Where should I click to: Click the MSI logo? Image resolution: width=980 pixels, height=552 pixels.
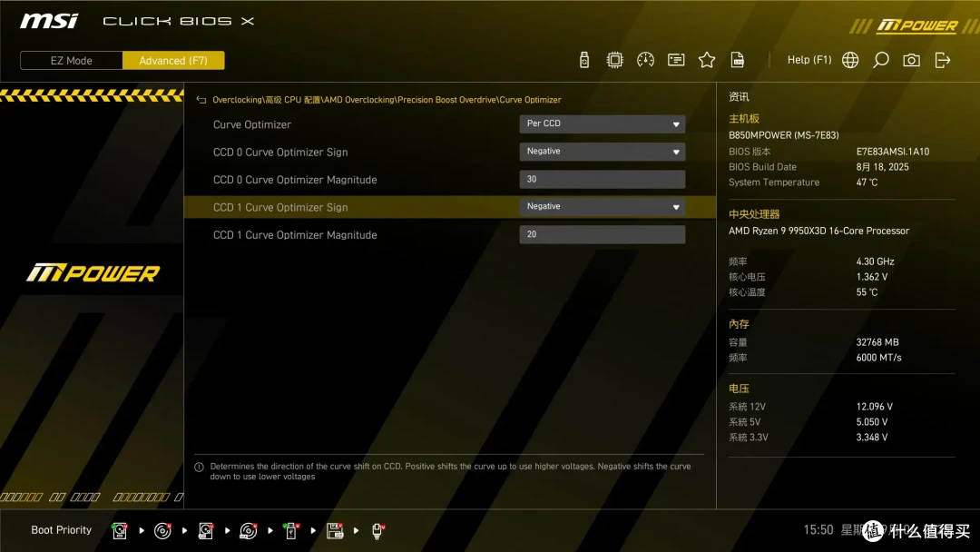tap(49, 21)
